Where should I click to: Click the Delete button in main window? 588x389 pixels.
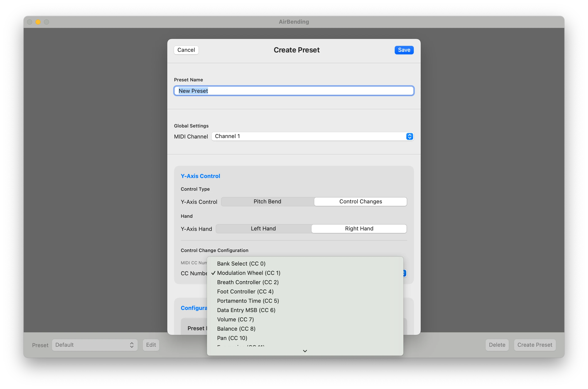pyautogui.click(x=497, y=345)
